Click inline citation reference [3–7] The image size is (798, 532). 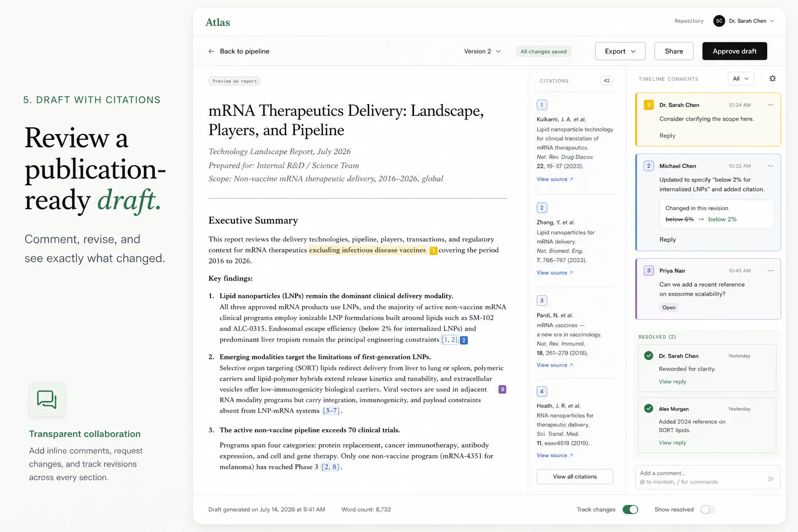[x=331, y=411]
